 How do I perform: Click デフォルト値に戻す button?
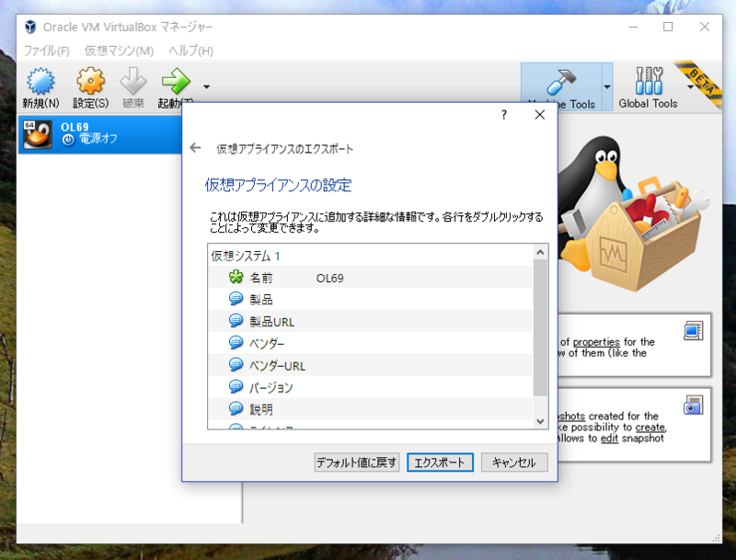[357, 463]
